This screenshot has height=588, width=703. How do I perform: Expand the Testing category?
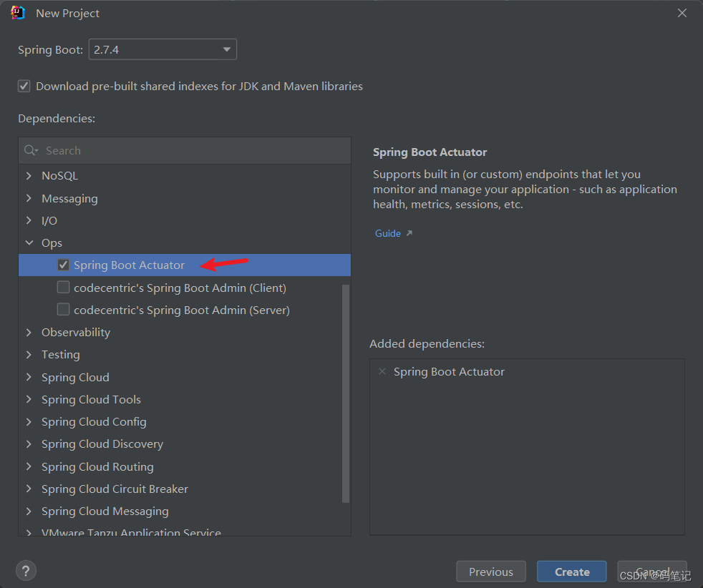coord(29,355)
